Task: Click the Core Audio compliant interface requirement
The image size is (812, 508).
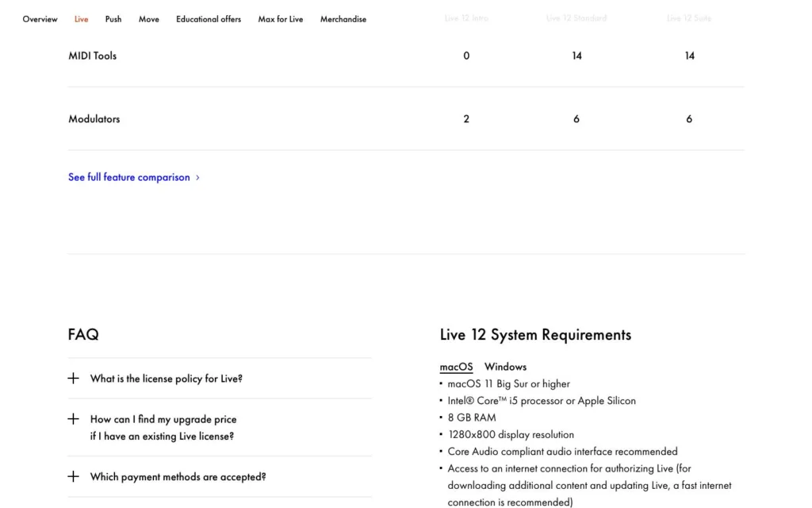Action: 562,452
